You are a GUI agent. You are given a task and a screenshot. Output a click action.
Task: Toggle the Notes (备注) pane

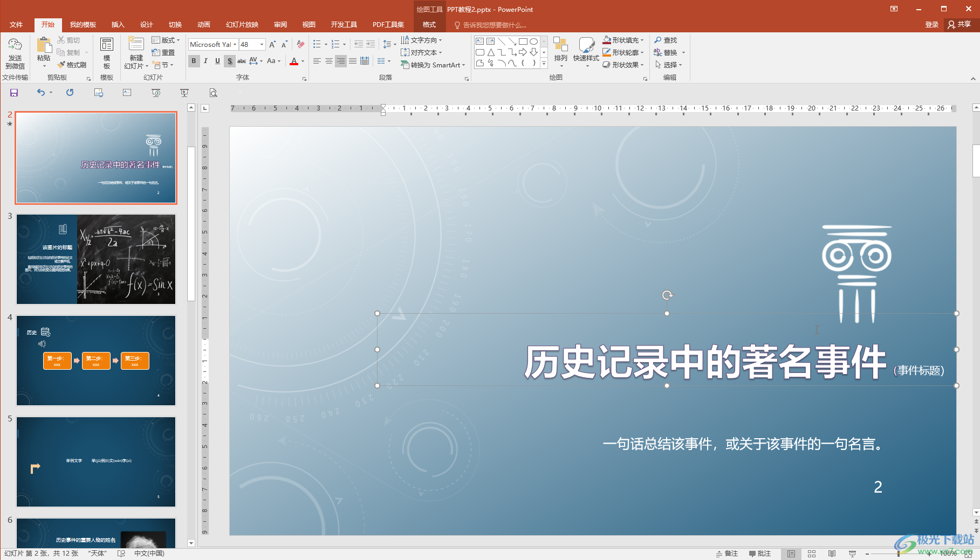pos(727,554)
